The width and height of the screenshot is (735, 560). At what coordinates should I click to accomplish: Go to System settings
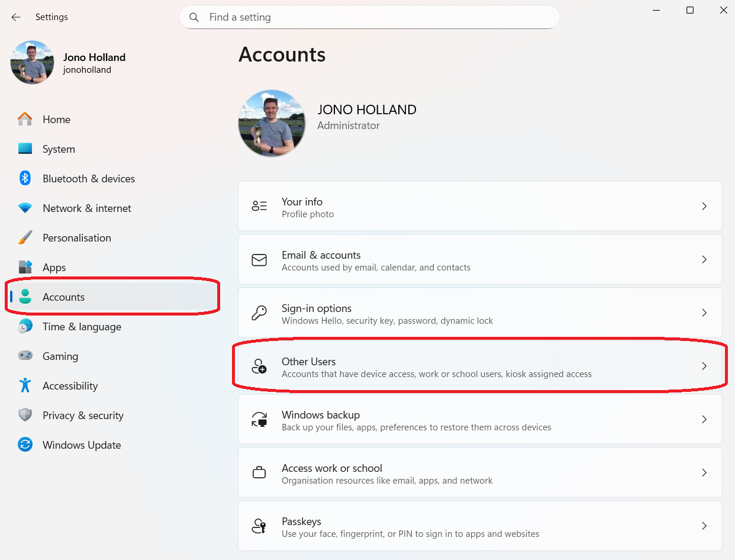pos(112,149)
